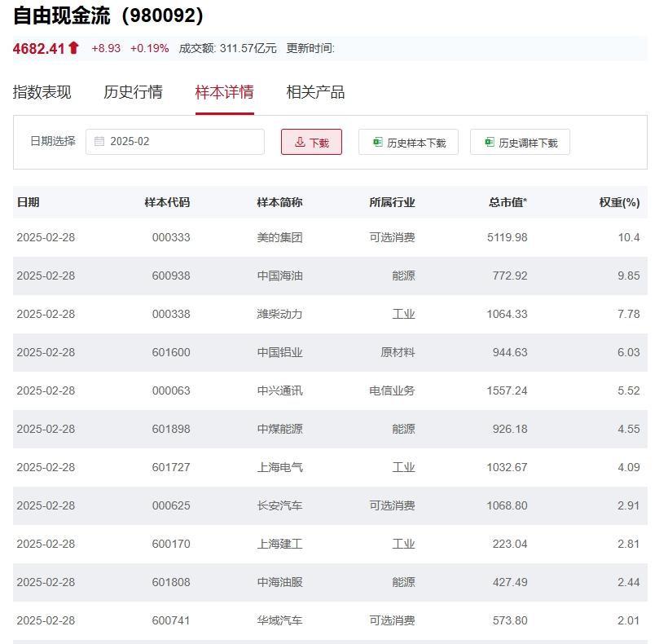Click the 美的集团 sample name
Viewport: 668px width, 644px height.
click(279, 237)
